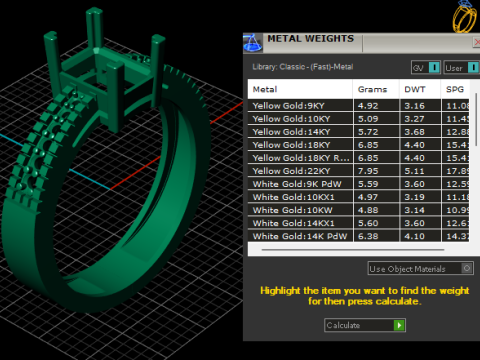Select the White Gold:10KX1 row

coord(358,197)
